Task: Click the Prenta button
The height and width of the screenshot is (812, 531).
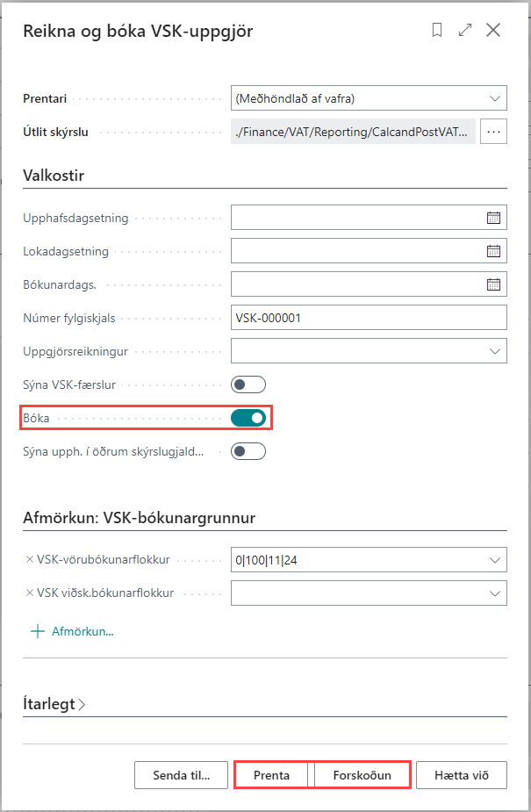Action: [x=271, y=775]
